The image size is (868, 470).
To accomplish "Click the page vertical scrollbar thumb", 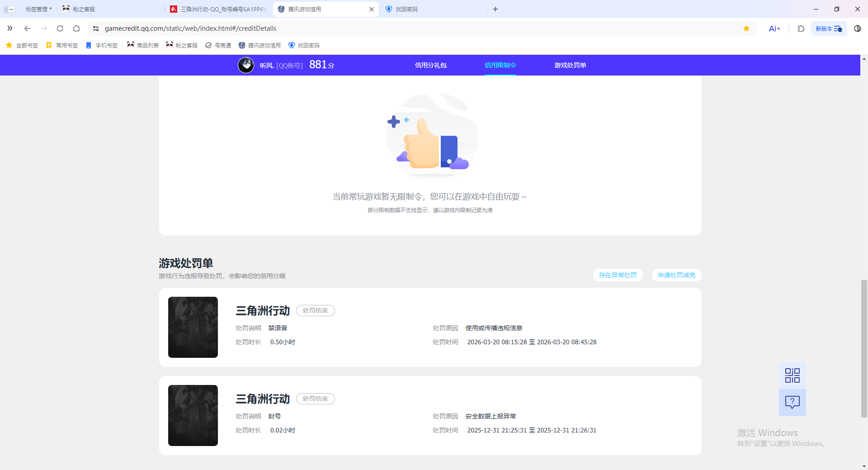I will click(864, 349).
